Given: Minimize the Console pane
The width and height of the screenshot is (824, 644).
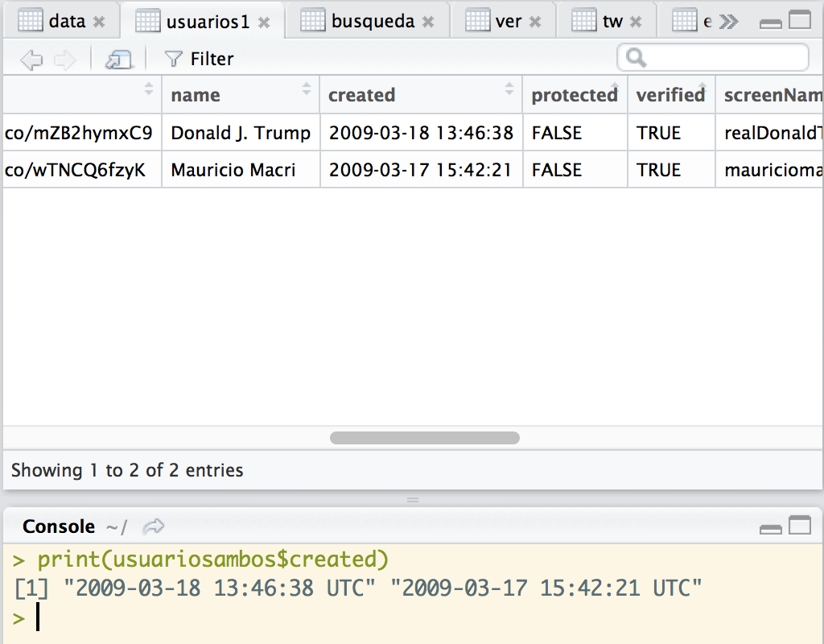Looking at the screenshot, I should pyautogui.click(x=771, y=527).
